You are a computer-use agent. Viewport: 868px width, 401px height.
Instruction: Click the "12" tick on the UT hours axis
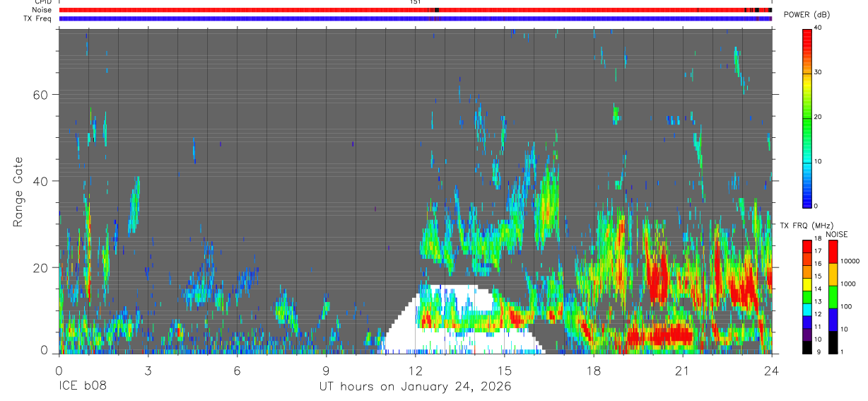click(415, 370)
